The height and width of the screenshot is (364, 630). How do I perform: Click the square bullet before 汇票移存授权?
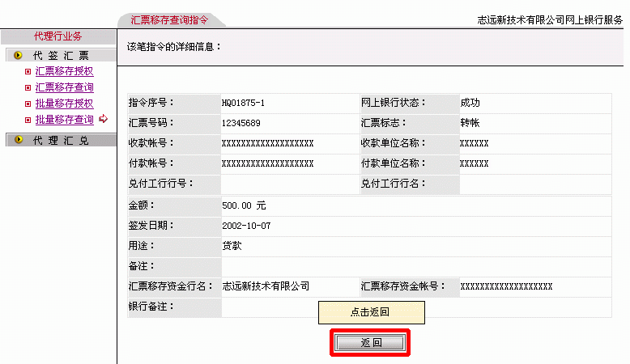coord(28,72)
